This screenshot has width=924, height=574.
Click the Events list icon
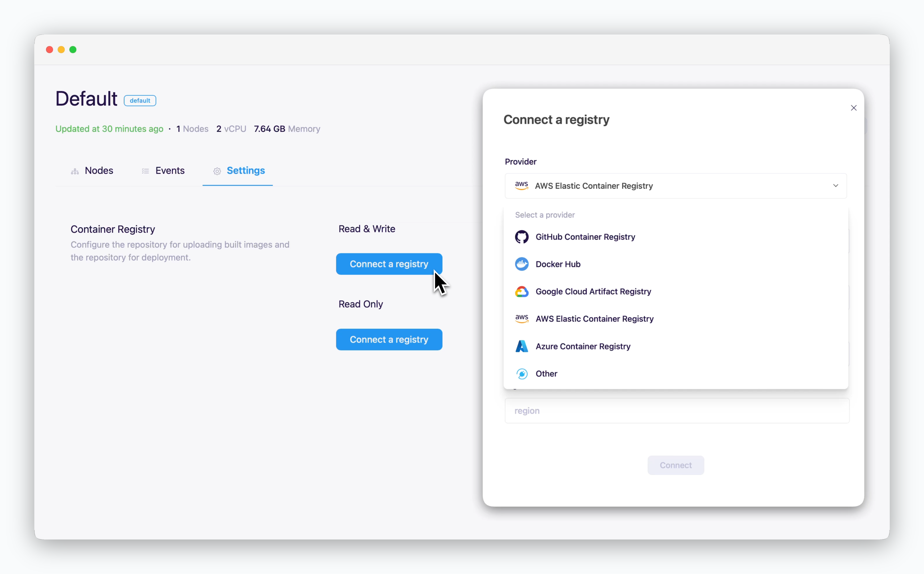145,171
